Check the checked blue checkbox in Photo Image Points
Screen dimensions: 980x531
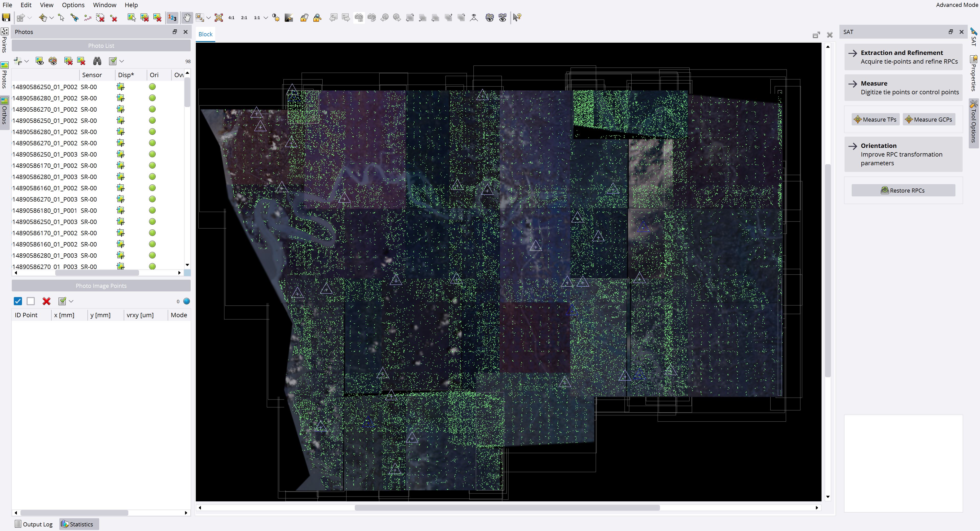coord(18,301)
